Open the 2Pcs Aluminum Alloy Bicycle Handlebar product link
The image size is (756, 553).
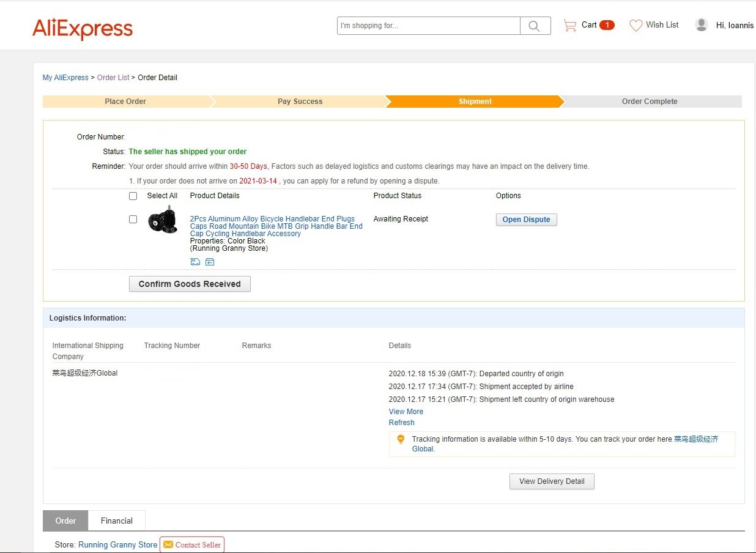tap(276, 226)
